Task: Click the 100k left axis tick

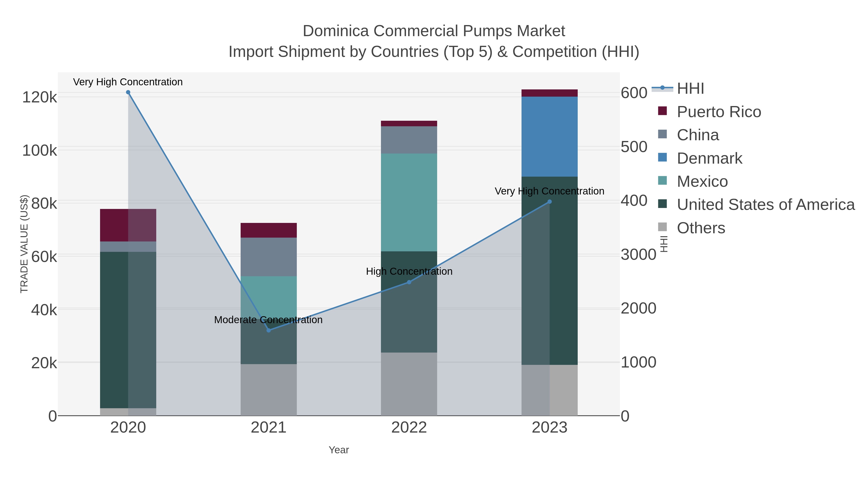Action: coord(40,151)
